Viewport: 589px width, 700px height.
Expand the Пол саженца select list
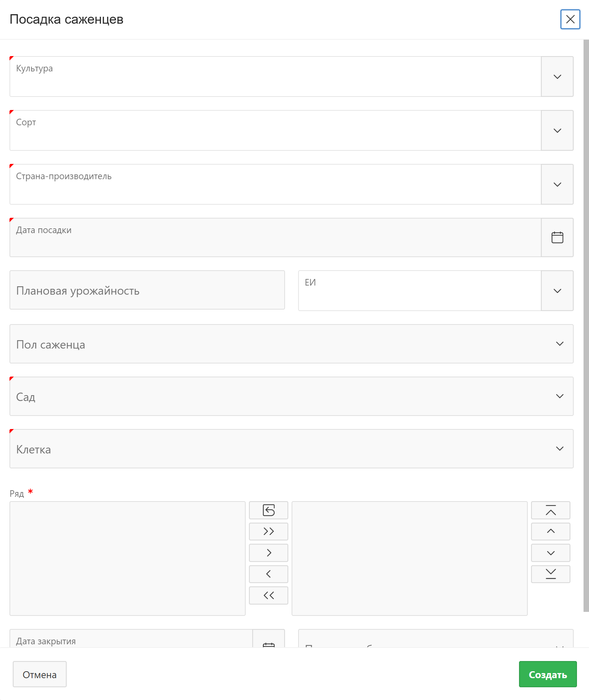559,344
